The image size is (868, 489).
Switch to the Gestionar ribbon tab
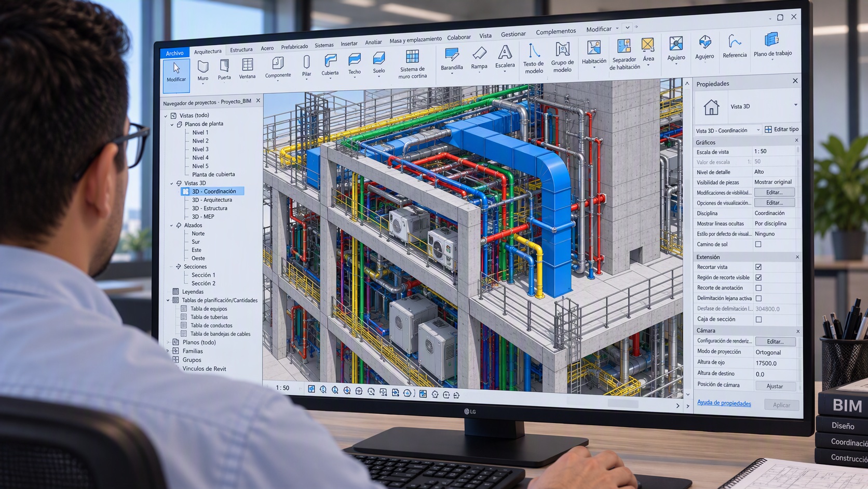pyautogui.click(x=513, y=34)
